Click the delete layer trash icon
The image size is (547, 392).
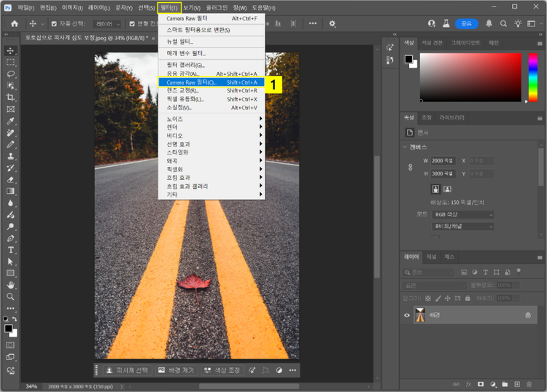point(529,384)
